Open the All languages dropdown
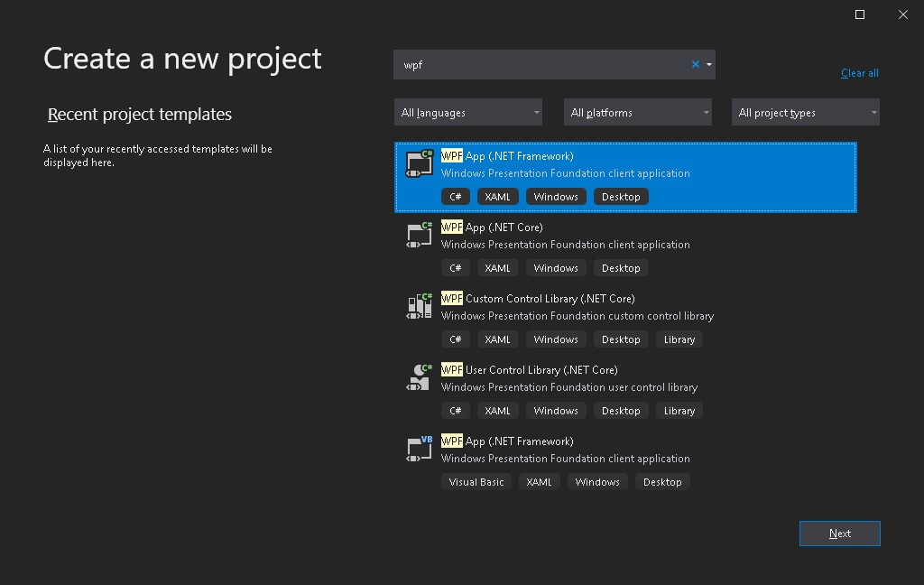Image resolution: width=924 pixels, height=585 pixels. click(x=467, y=112)
